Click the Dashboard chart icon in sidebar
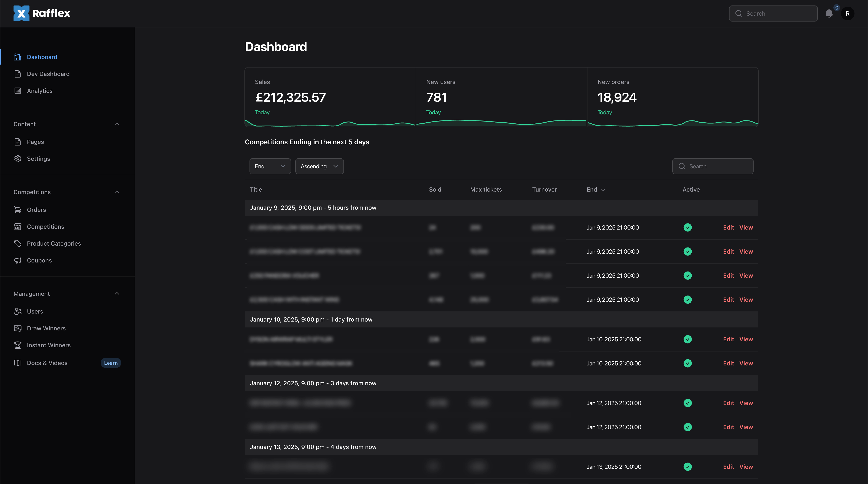Viewport: 868px width, 484px height. 18,57
